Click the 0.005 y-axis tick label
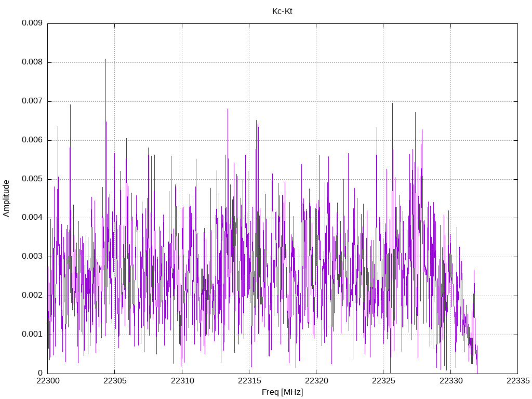Viewport: 532px width, 399px height. tap(32, 179)
